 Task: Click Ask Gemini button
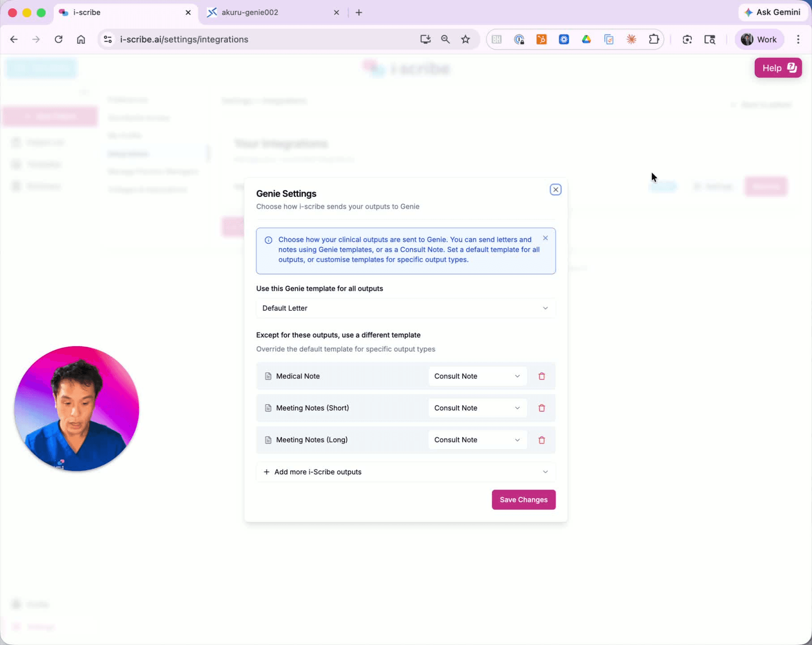772,13
